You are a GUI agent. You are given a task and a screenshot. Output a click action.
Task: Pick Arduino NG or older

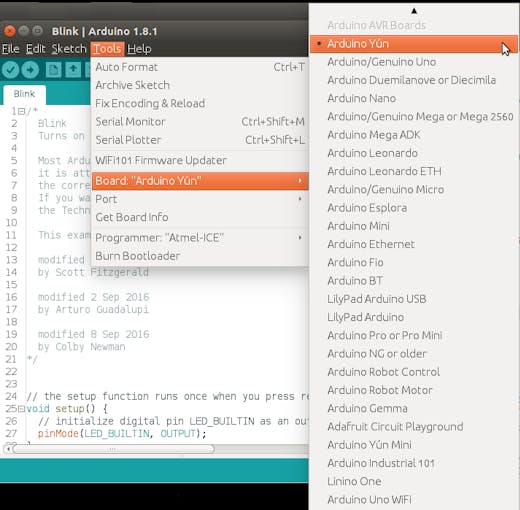[414, 354]
